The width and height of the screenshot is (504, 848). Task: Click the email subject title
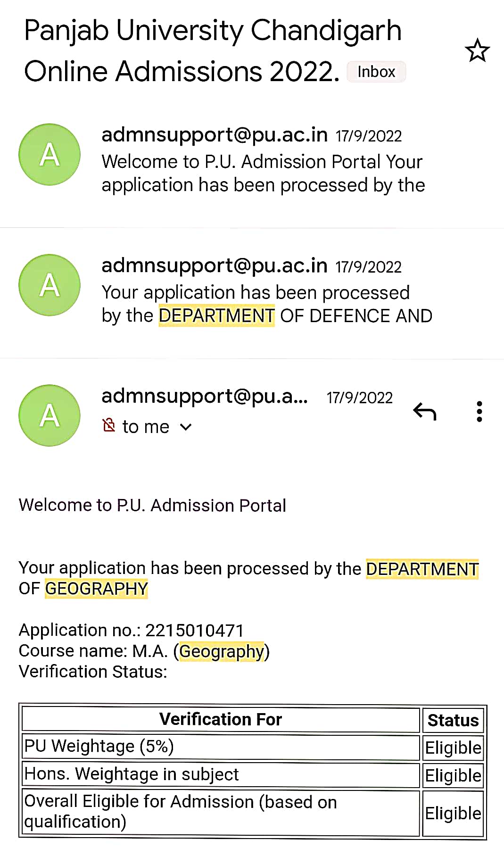click(x=213, y=50)
